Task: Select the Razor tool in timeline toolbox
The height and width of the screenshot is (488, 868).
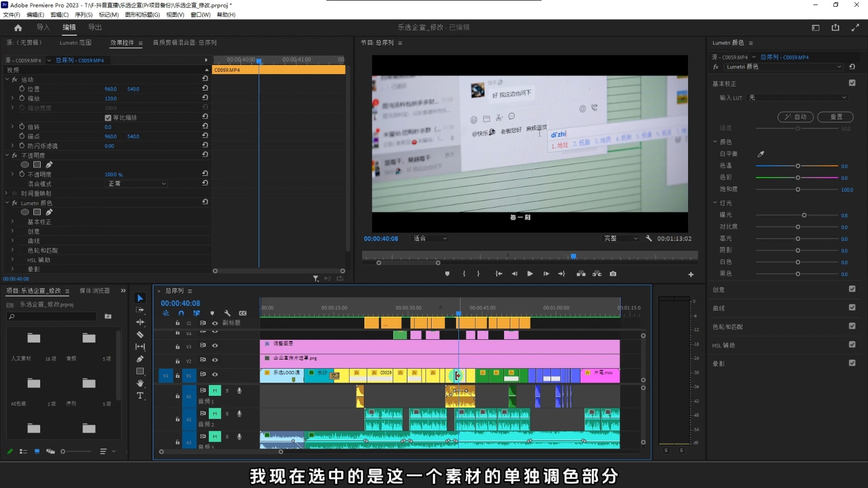Action: tap(140, 334)
